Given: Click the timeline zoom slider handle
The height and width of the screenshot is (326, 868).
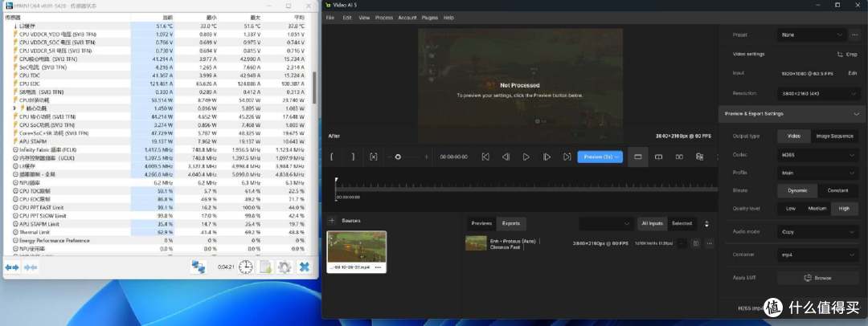Looking at the screenshot, I should click(398, 157).
